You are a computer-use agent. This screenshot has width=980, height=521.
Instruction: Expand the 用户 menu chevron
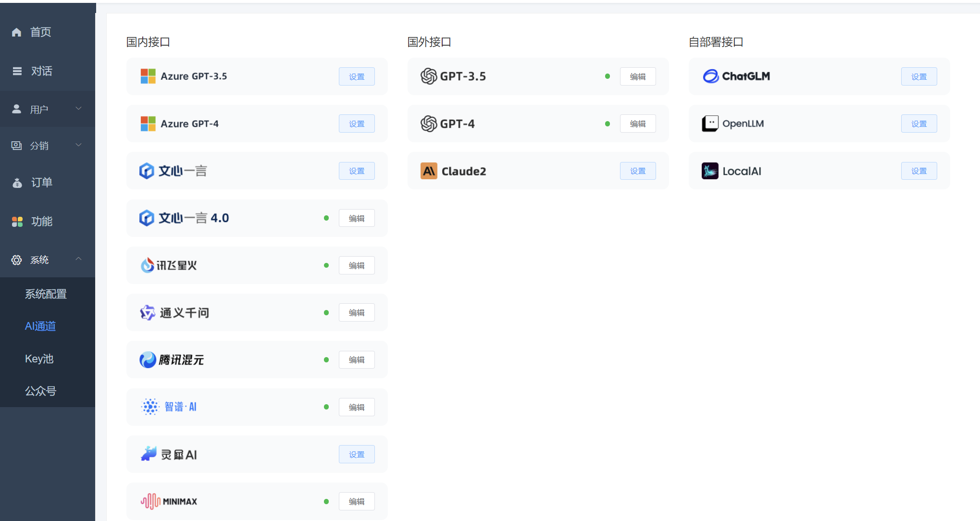coord(78,108)
